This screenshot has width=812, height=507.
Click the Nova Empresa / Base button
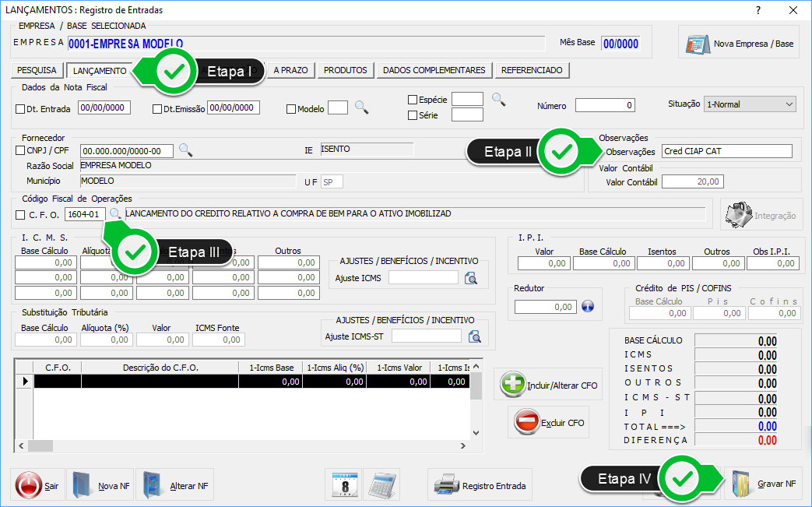click(x=740, y=44)
